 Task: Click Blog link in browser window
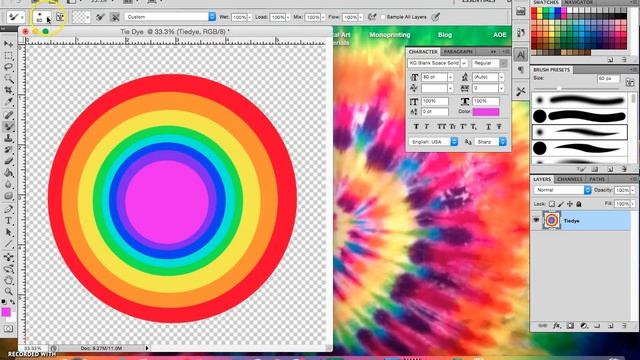(445, 35)
